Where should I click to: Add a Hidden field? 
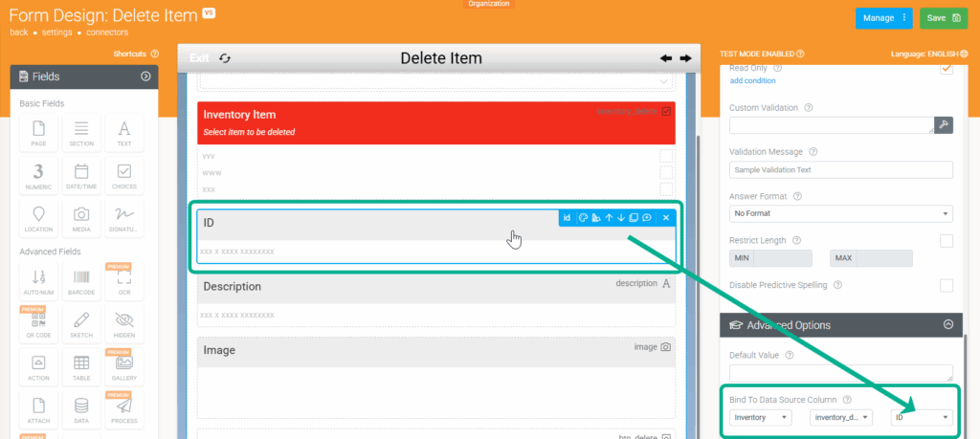(124, 325)
